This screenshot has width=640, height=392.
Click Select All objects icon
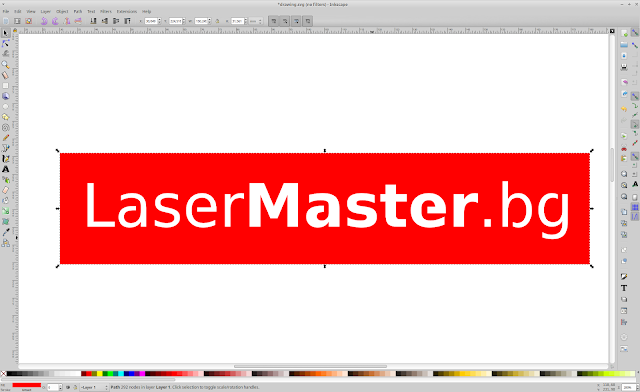click(x=6, y=21)
